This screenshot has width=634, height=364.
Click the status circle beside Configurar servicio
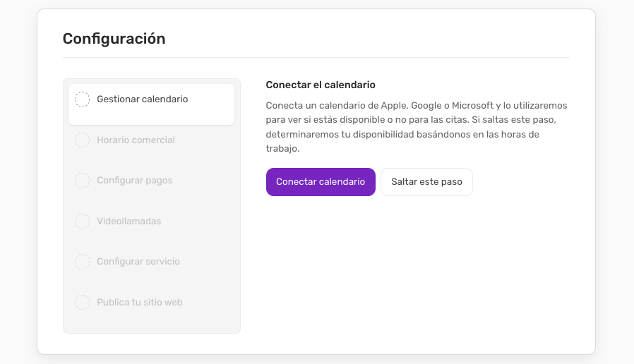(x=82, y=262)
